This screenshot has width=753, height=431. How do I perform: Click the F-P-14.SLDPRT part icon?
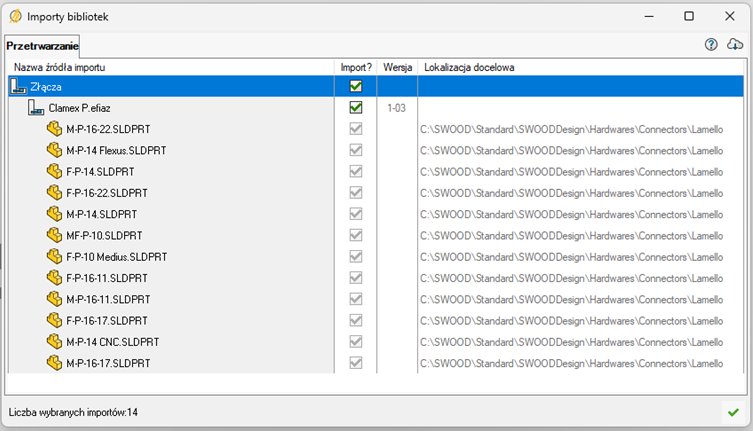click(x=54, y=171)
